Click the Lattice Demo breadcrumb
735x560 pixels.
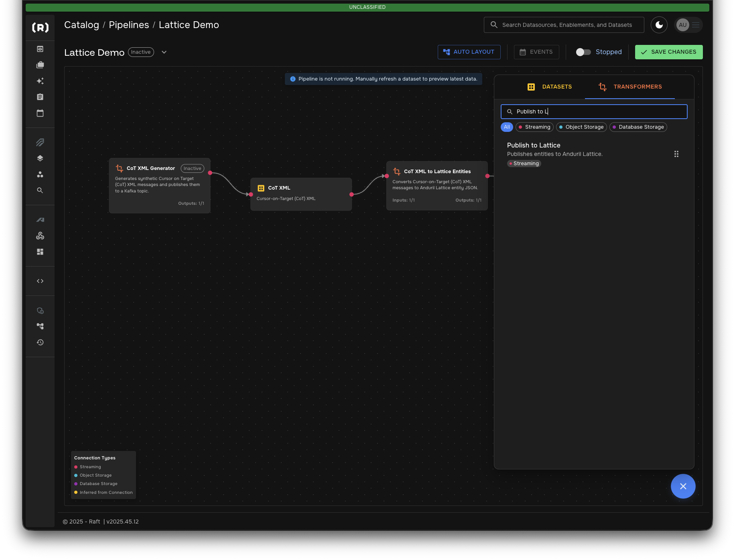(x=189, y=25)
